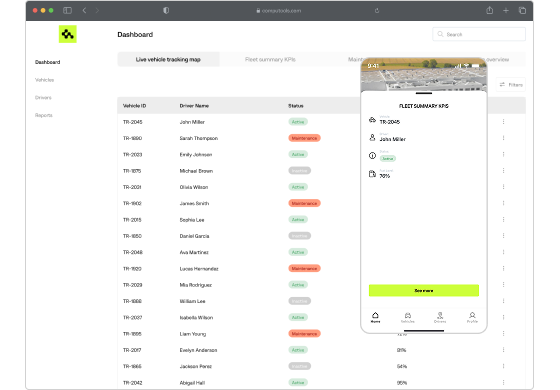The height and width of the screenshot is (390, 560).
Task: Reload the page with refresh icon
Action: (x=377, y=11)
